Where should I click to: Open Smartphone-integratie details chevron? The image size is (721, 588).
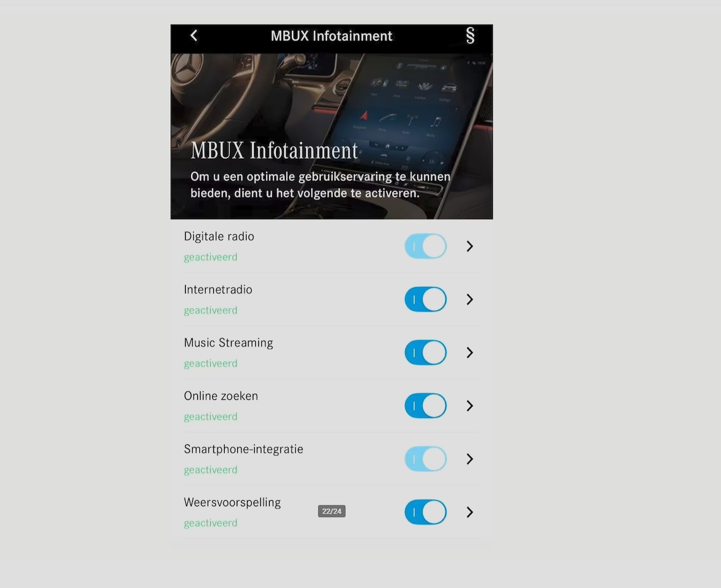[470, 459]
